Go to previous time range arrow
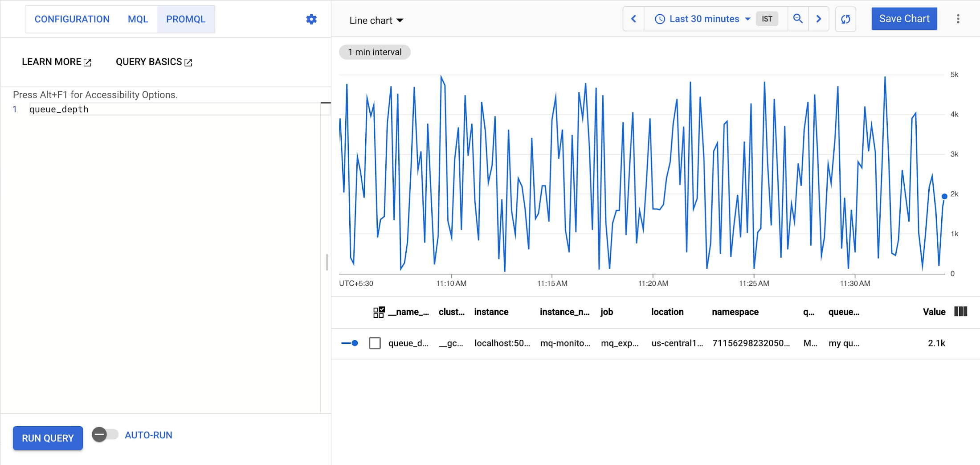 click(633, 19)
